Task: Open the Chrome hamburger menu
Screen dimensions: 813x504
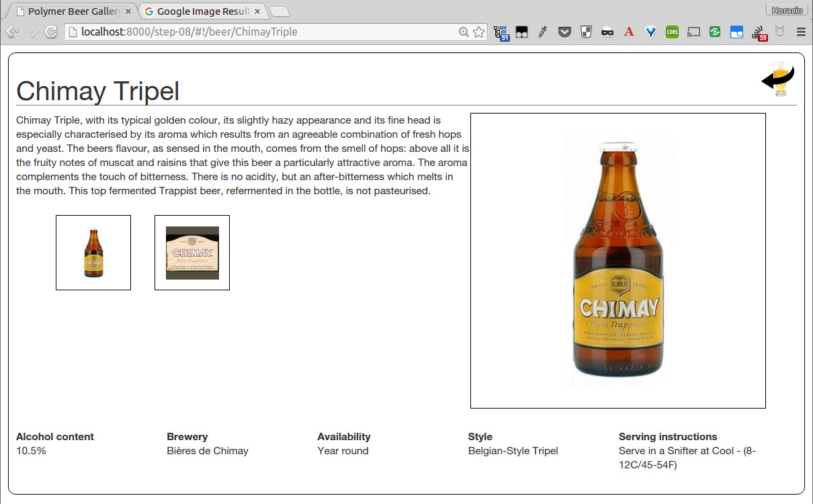Action: coord(801,32)
